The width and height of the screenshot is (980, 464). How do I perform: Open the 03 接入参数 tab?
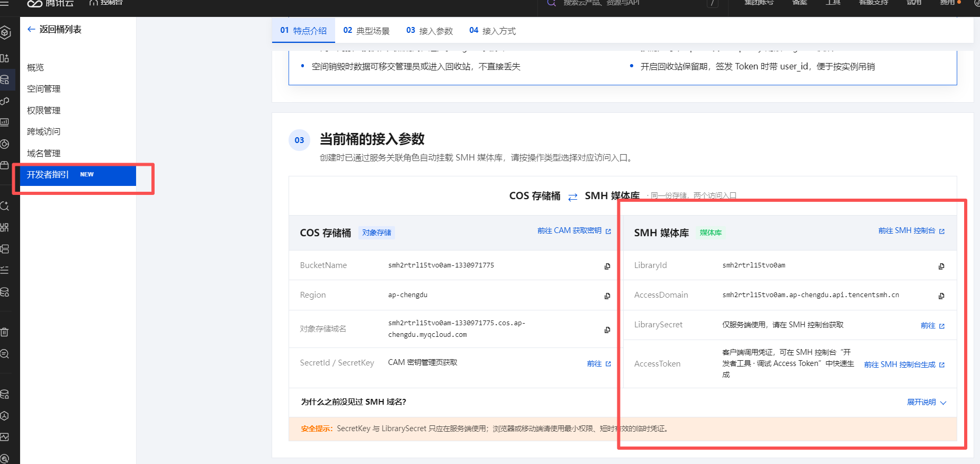429,31
